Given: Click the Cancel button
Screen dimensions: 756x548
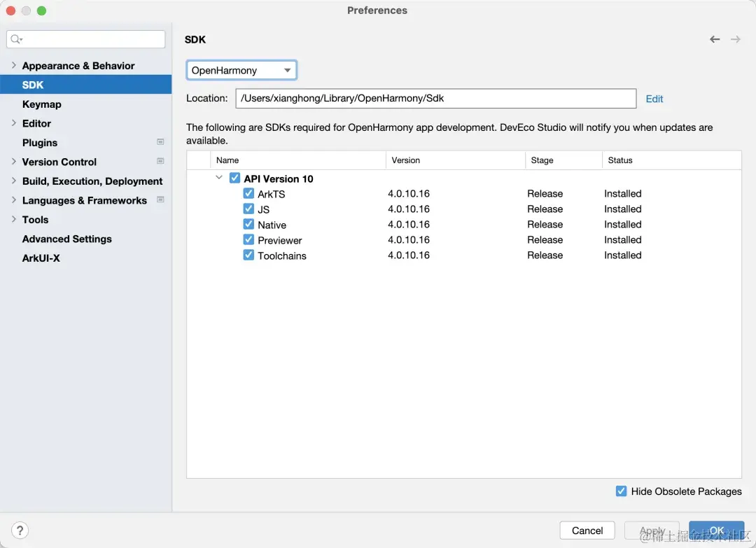Looking at the screenshot, I should coord(587,531).
